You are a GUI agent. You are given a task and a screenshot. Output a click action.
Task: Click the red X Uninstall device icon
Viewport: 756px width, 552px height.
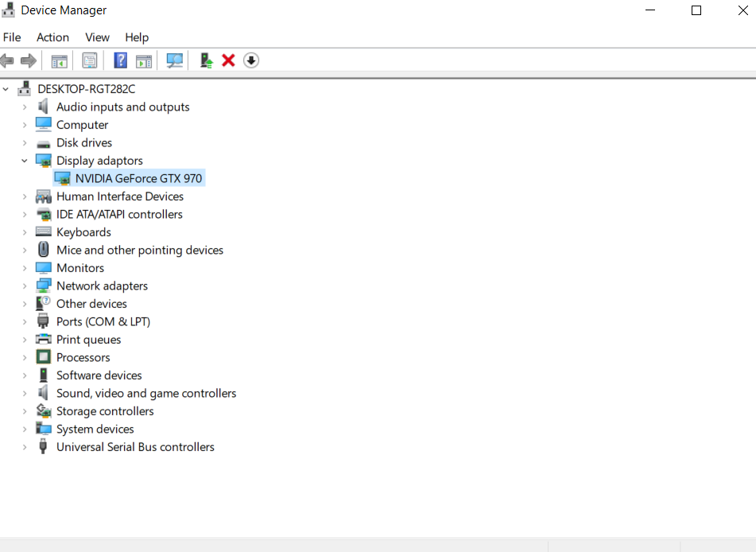[228, 60]
